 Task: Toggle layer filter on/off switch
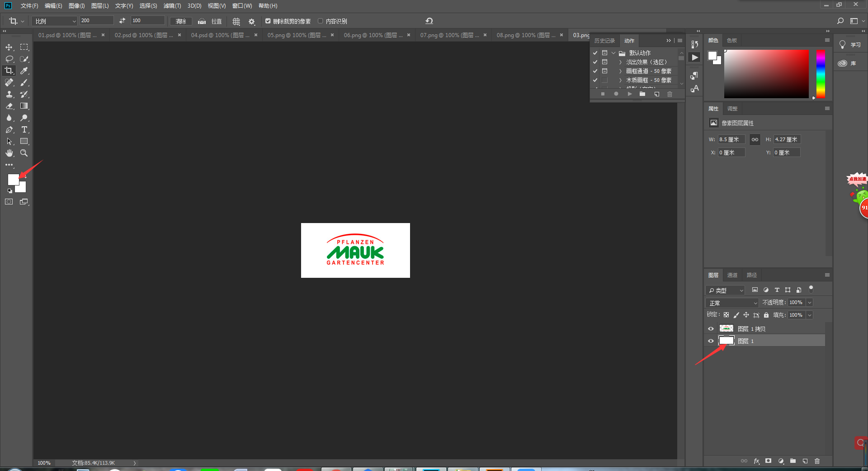pos(811,289)
